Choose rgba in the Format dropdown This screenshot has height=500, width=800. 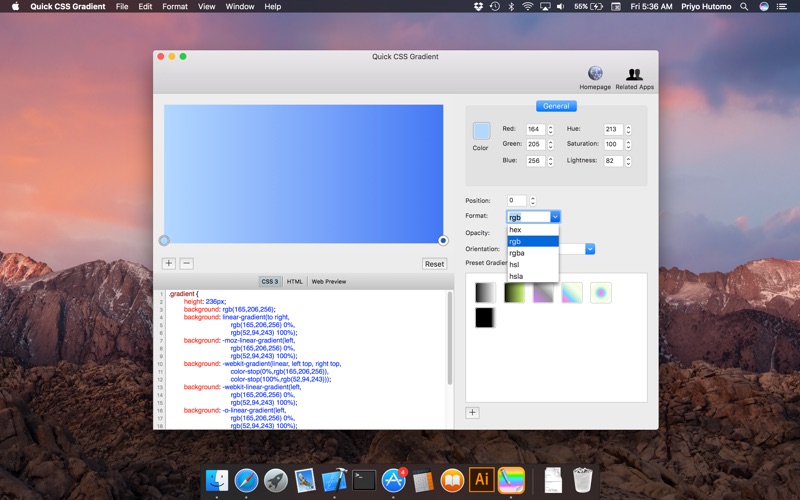[x=517, y=253]
